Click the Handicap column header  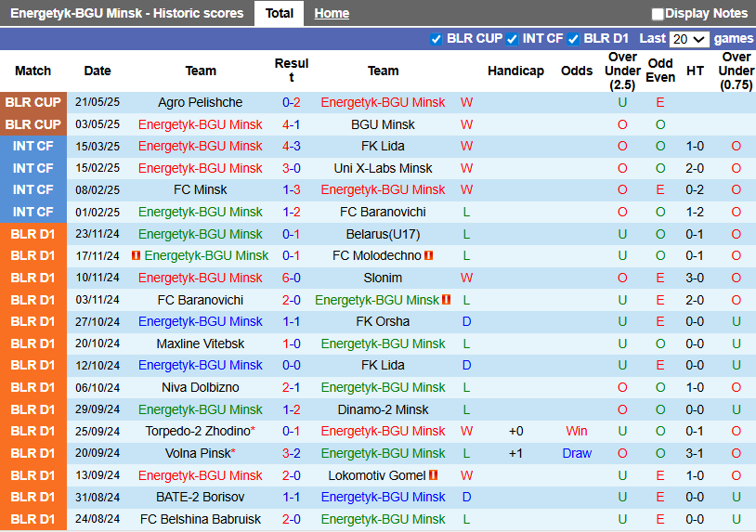coord(515,71)
